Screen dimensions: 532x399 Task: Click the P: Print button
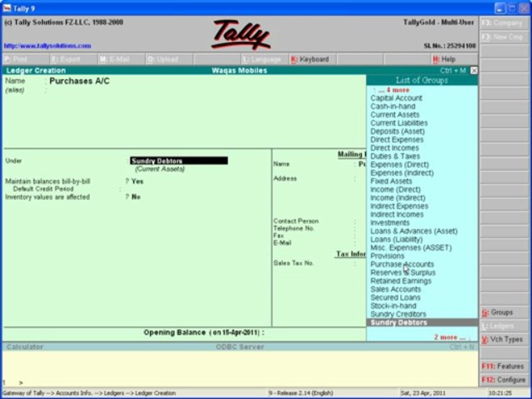[x=26, y=59]
